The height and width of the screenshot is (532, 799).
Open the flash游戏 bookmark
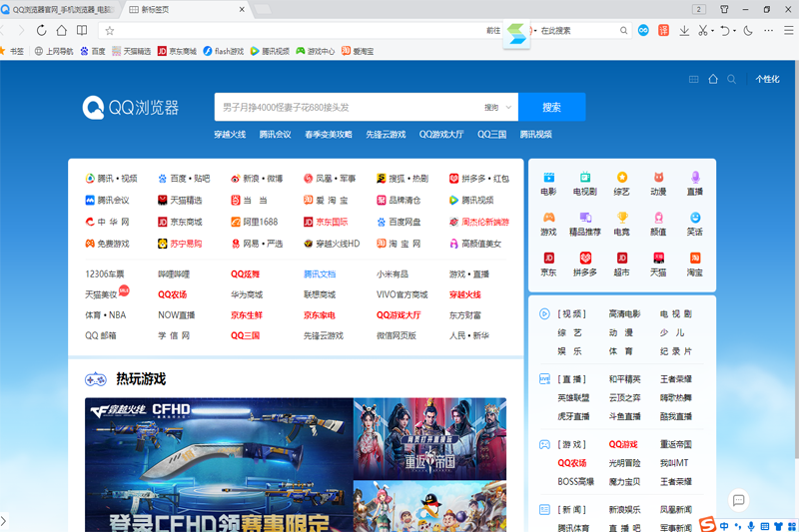coord(223,51)
